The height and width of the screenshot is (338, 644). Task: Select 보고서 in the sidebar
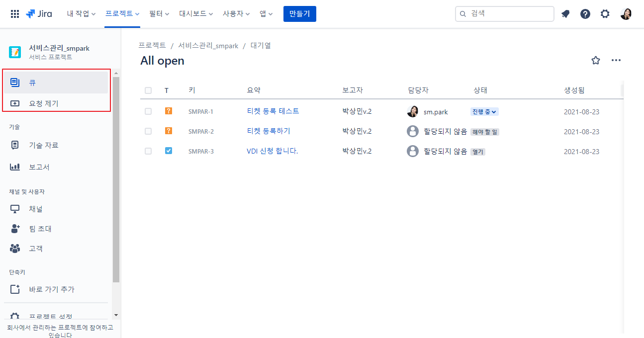pos(56,167)
